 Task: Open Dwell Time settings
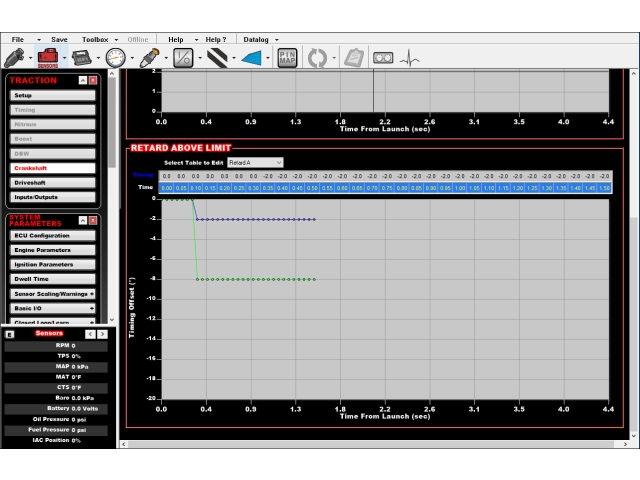53,279
